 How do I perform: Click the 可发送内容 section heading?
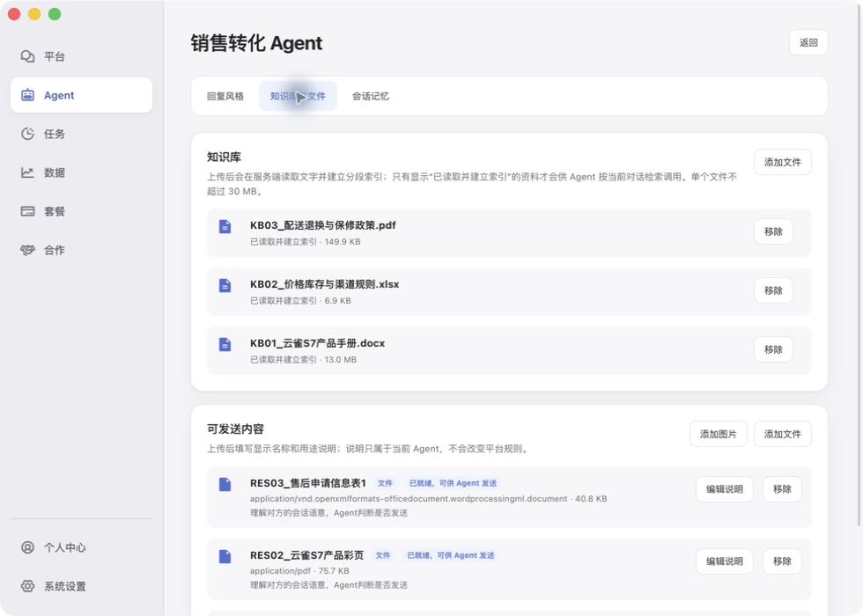[x=236, y=429]
